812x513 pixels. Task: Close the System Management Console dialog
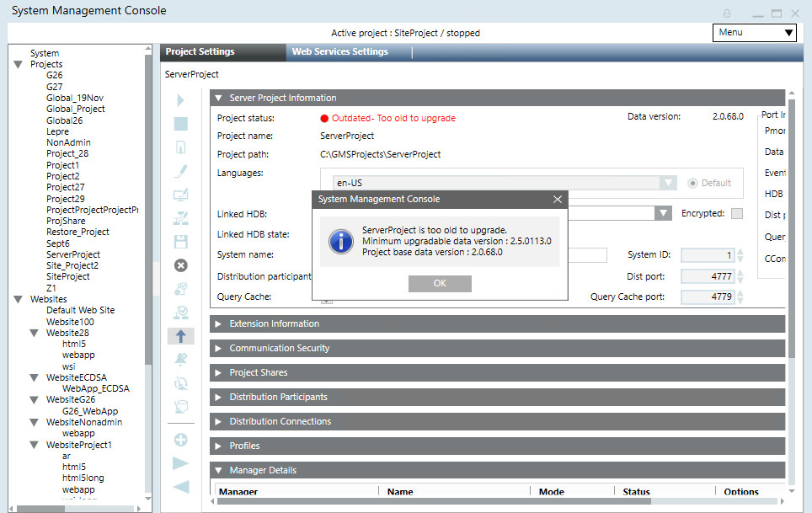(557, 200)
